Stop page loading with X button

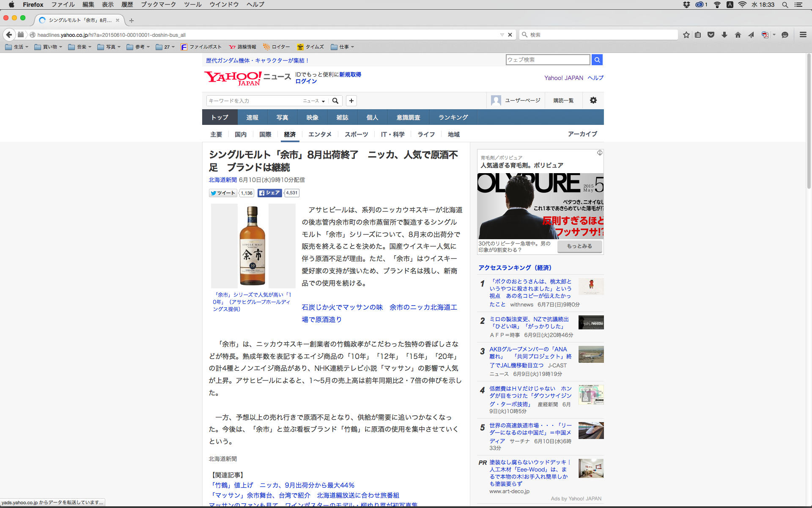coord(510,35)
